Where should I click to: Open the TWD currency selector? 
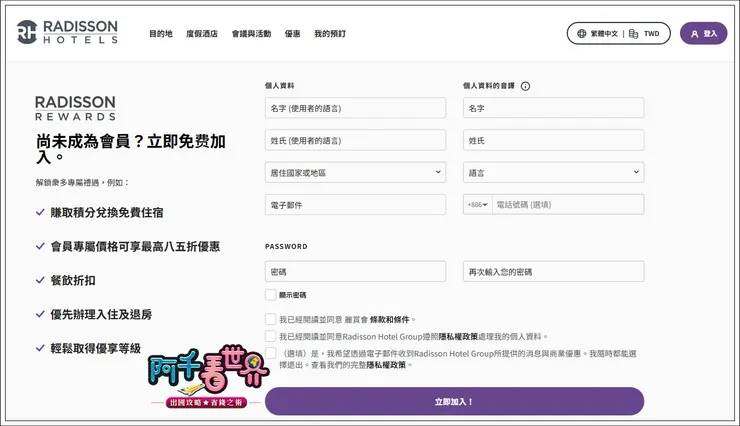[x=644, y=33]
